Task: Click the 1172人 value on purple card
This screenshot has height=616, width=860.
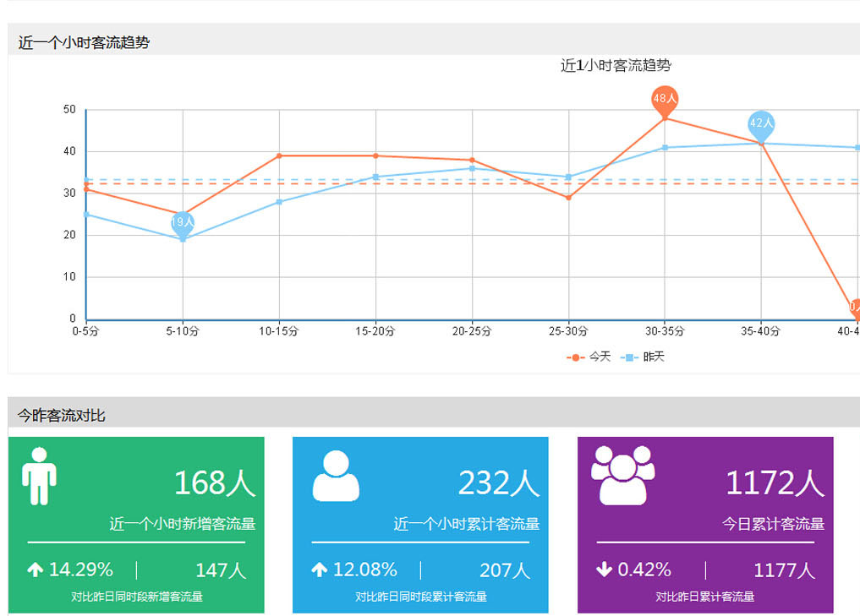Action: 774,483
